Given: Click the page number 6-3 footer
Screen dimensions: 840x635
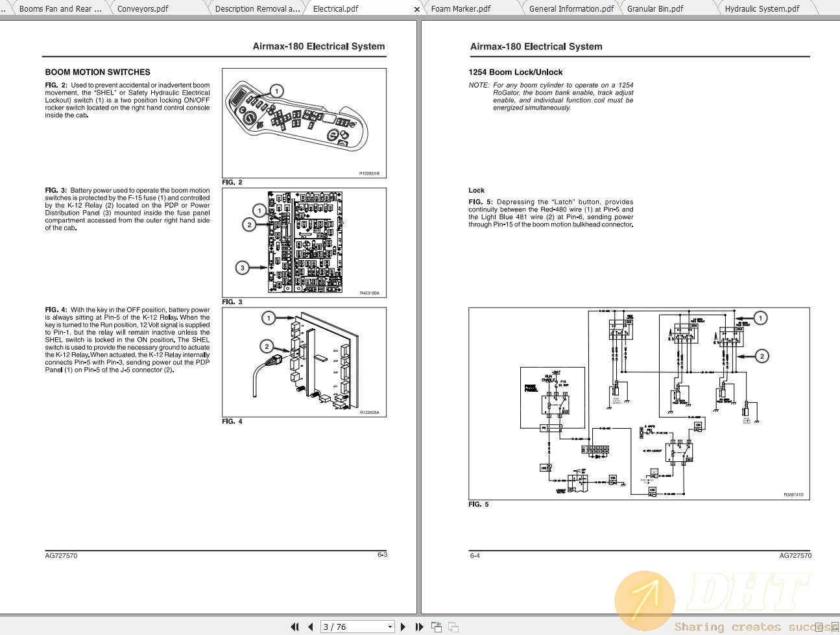Looking at the screenshot, I should click(382, 555).
